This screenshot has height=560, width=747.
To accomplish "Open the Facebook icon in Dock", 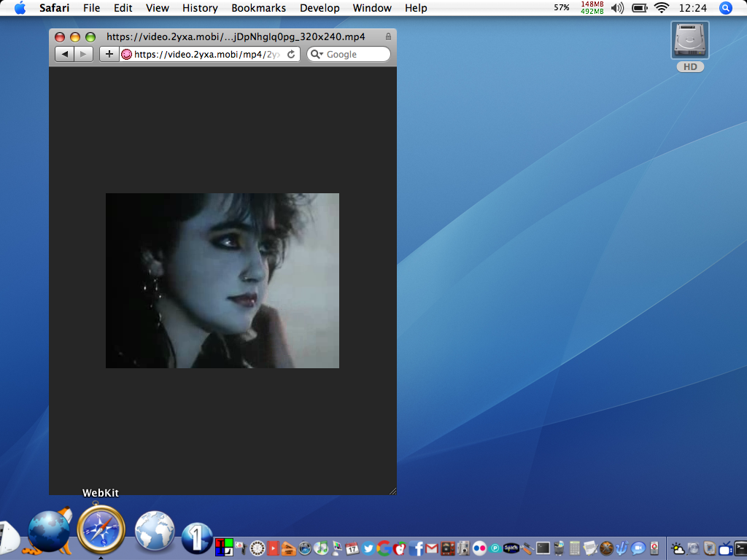I will (x=416, y=548).
